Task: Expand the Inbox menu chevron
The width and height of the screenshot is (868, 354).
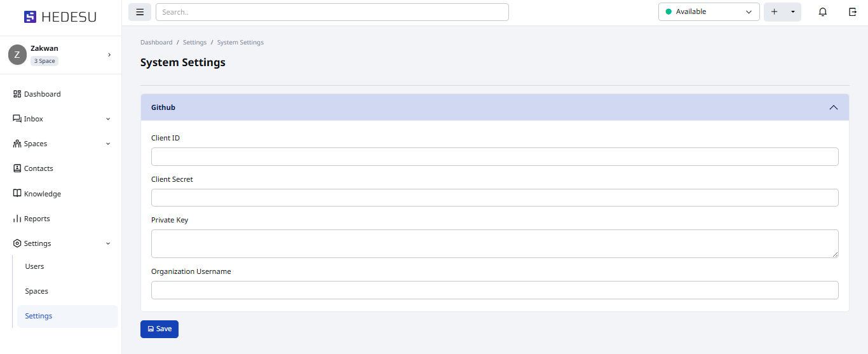Action: pyautogui.click(x=108, y=119)
